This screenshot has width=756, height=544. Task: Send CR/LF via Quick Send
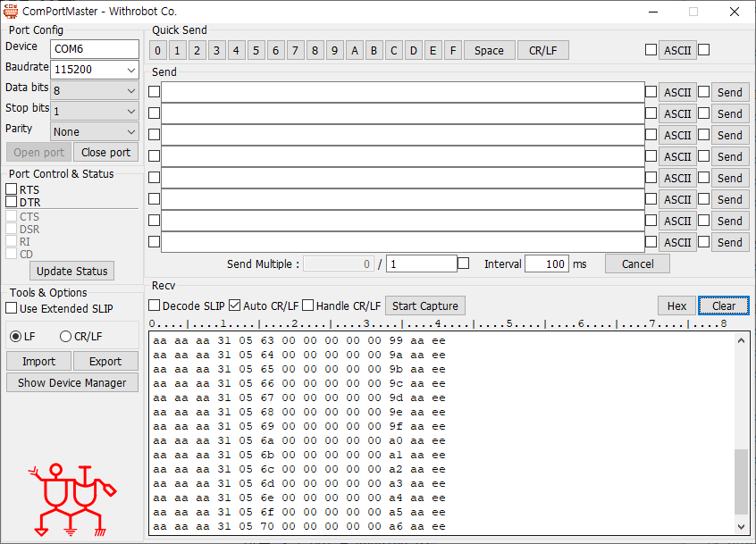[543, 51]
